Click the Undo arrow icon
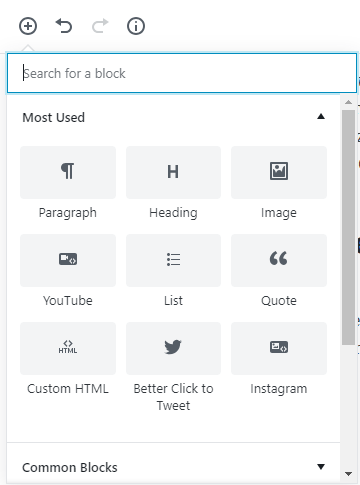The image size is (360, 485). (x=64, y=26)
